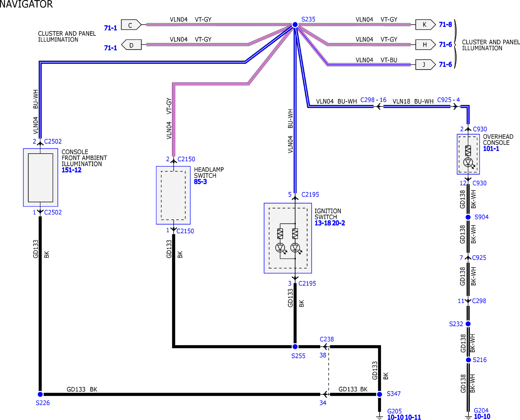Click pin number 38 below C238
This screenshot has height=420, width=520.
click(x=323, y=356)
